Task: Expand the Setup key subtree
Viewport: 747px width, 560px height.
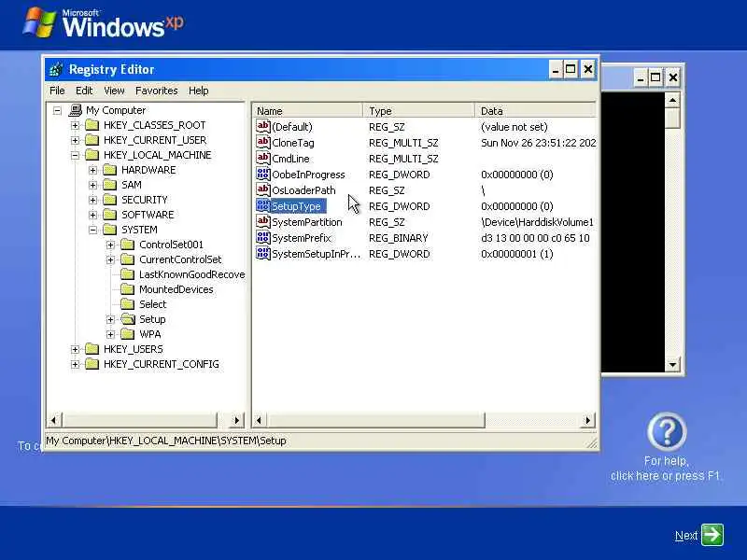Action: (111, 319)
